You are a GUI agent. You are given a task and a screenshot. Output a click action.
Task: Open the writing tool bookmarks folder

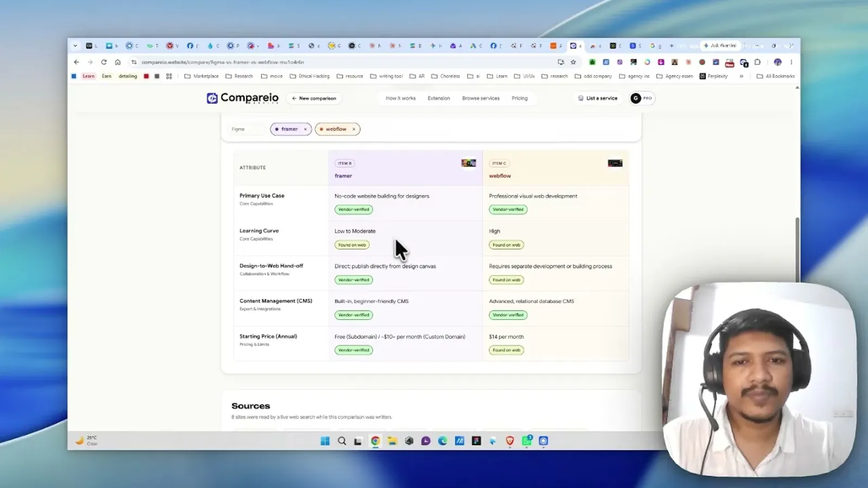386,76
